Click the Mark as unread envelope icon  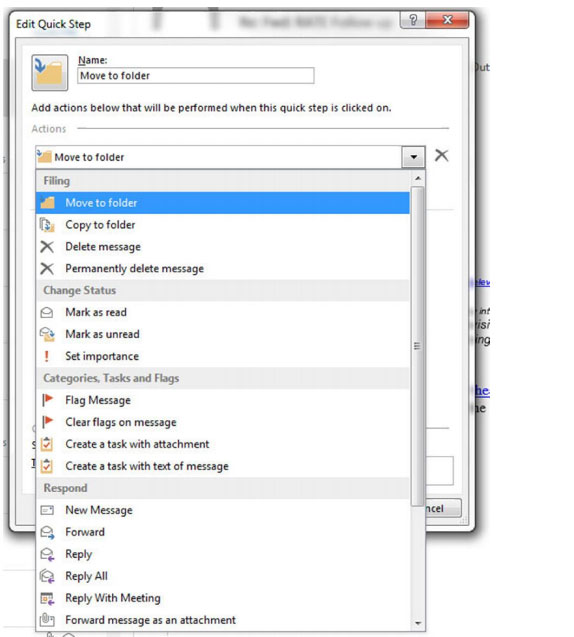47,334
